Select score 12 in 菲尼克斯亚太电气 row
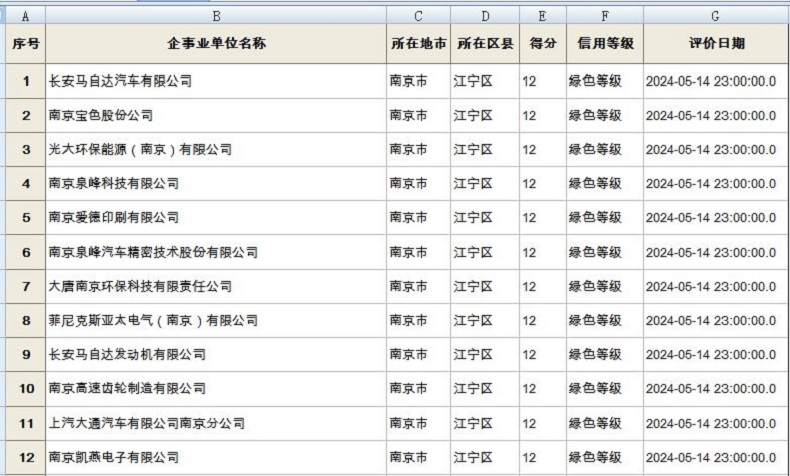Screen dimensions: 790x476 [x=543, y=320]
